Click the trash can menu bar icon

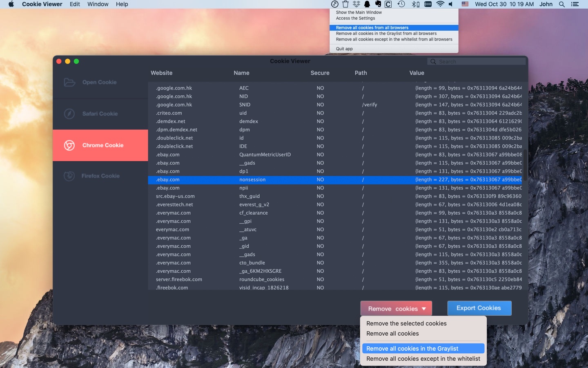[x=345, y=4]
